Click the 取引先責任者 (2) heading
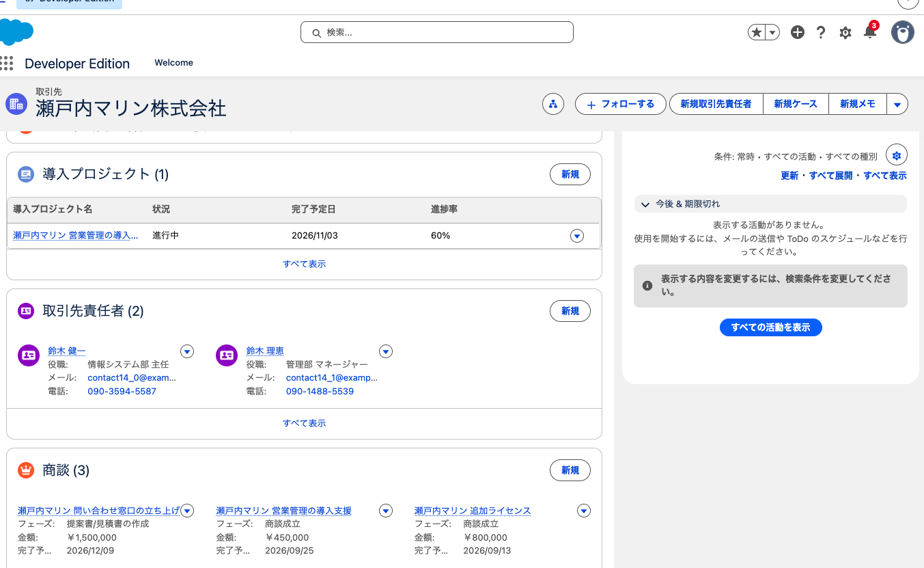 (94, 311)
